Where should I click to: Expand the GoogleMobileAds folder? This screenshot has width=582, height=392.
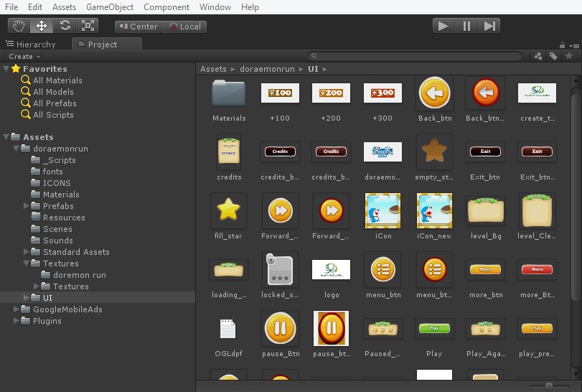[17, 309]
